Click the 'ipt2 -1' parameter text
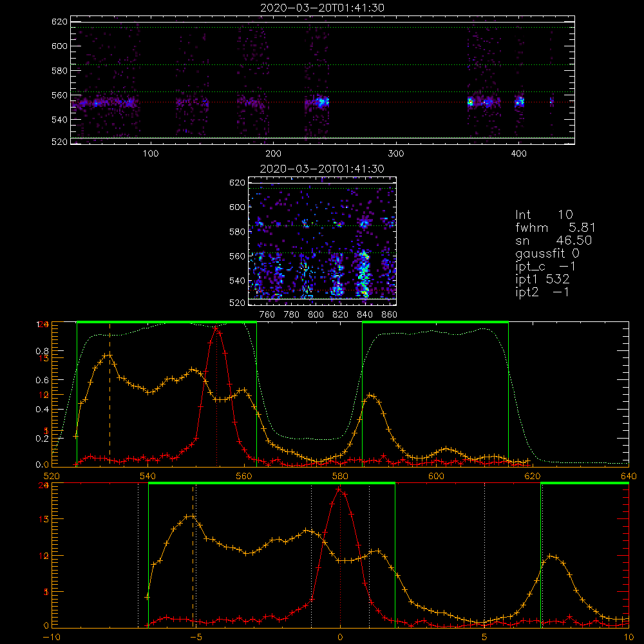 tap(542, 292)
